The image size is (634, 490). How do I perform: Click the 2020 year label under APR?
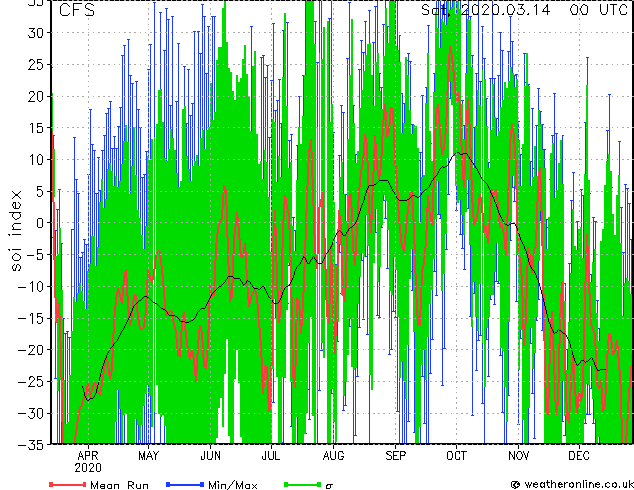click(x=88, y=468)
